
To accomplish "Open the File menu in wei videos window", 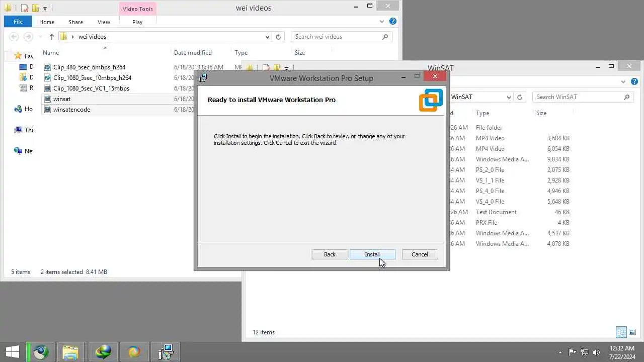I will (x=18, y=22).
